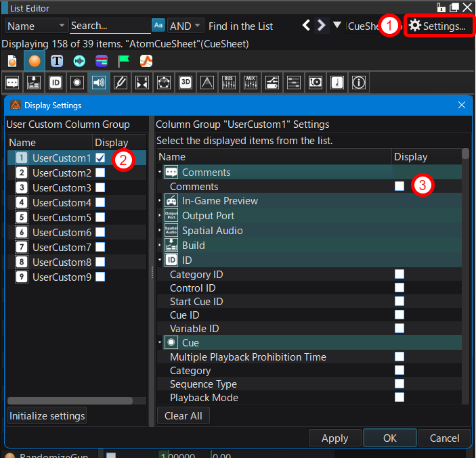476x458 pixels.
Task: Select the orange Cue object filter icon
Action: coord(35,61)
